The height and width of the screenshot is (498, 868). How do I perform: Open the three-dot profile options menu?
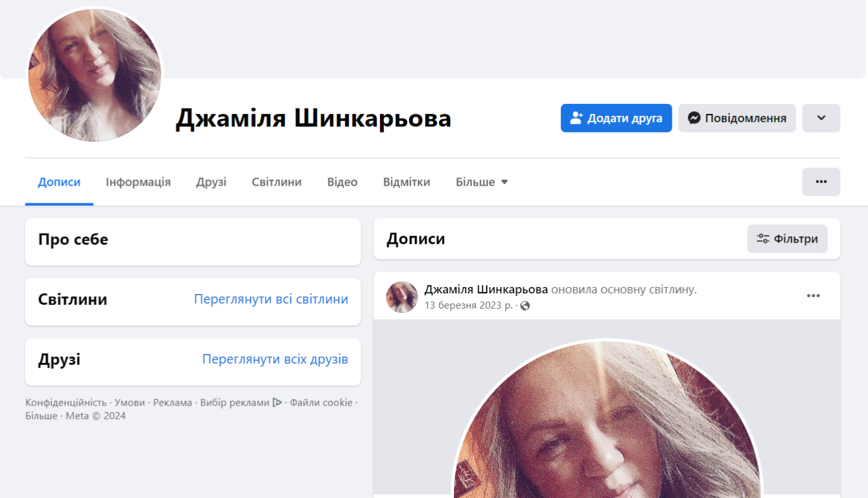click(x=821, y=182)
